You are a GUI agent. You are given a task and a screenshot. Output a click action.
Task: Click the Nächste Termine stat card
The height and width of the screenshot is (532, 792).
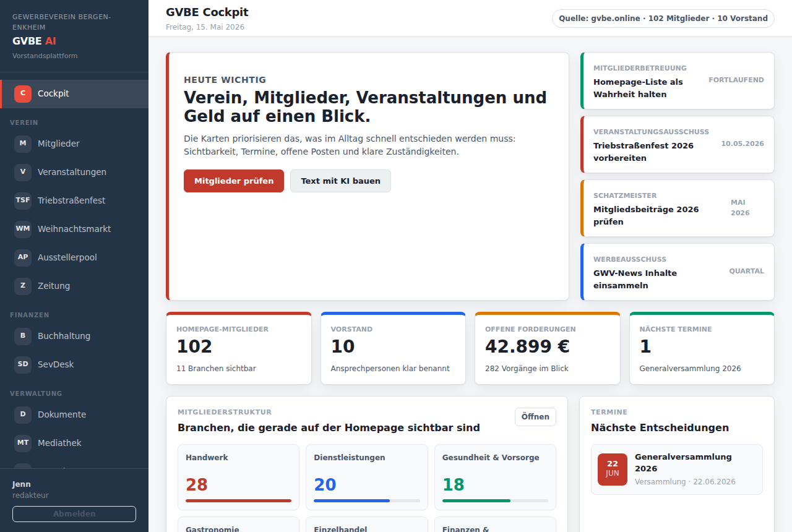coord(702,348)
